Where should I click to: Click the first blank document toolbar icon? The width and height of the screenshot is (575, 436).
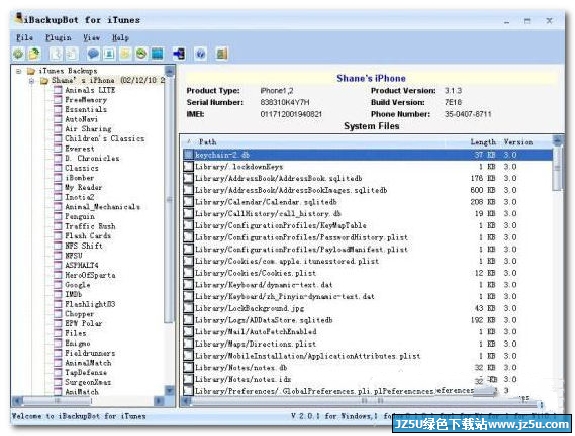point(56,54)
